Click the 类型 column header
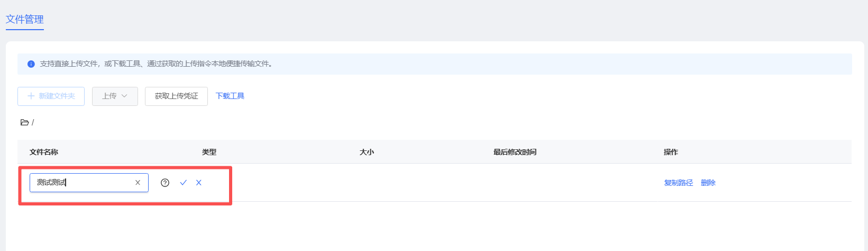 point(209,152)
